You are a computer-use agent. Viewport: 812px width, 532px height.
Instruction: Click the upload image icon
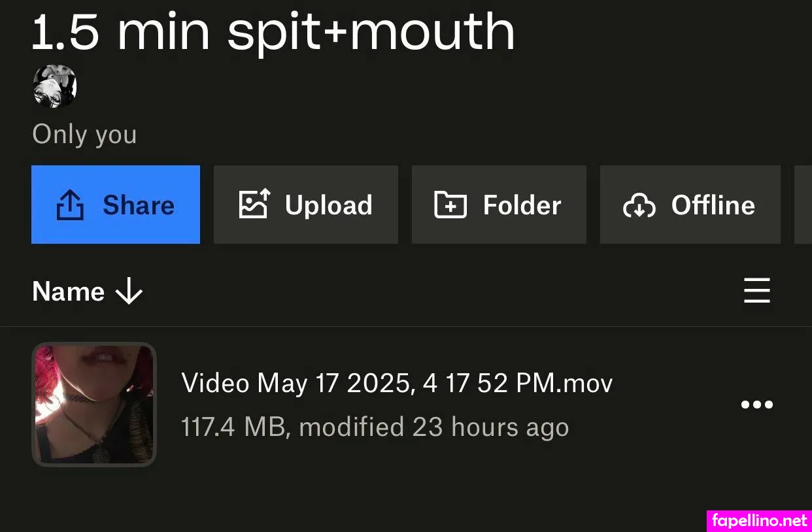pos(254,205)
